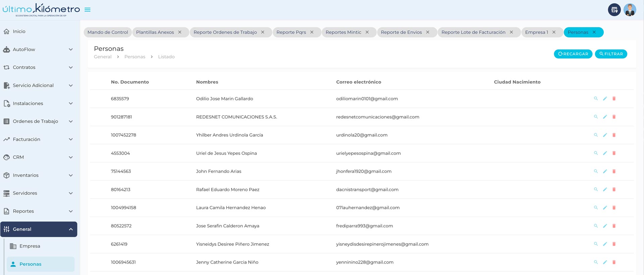Close the Plantillas Anexos tab
This screenshot has width=644, height=275.
(180, 32)
